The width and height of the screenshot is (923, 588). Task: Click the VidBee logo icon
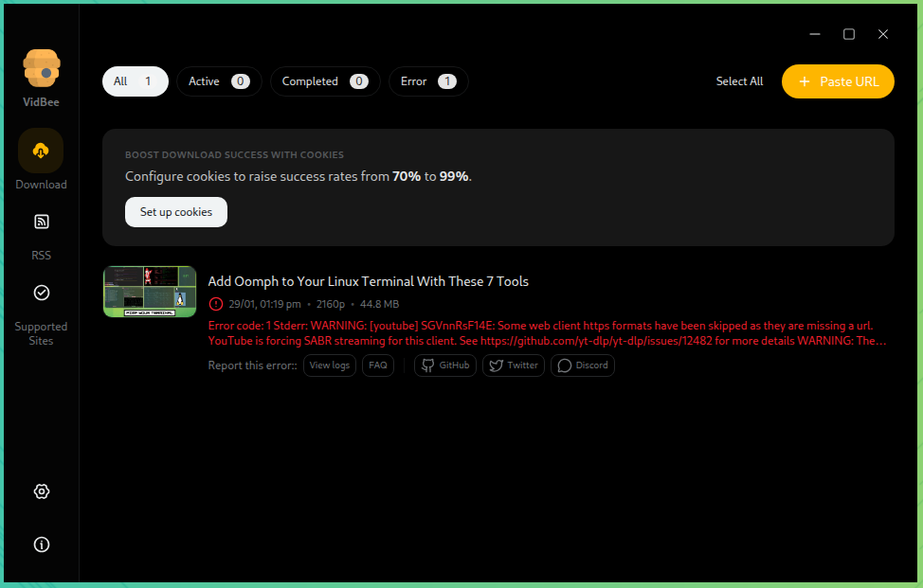pyautogui.click(x=41, y=69)
